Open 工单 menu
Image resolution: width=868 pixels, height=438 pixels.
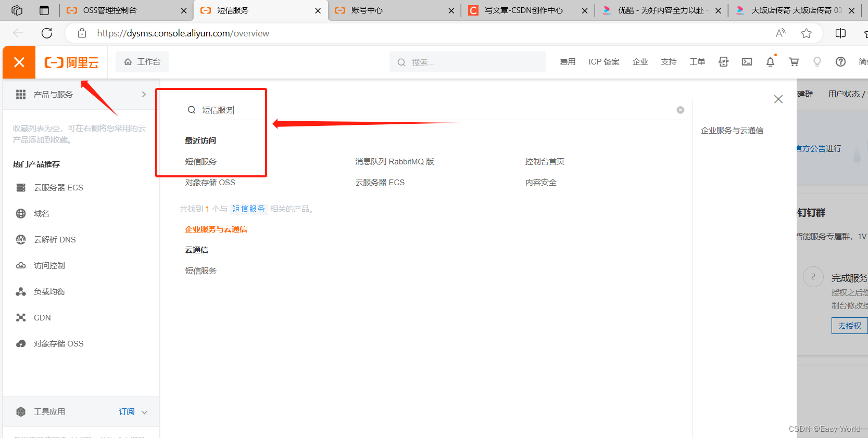pos(697,62)
